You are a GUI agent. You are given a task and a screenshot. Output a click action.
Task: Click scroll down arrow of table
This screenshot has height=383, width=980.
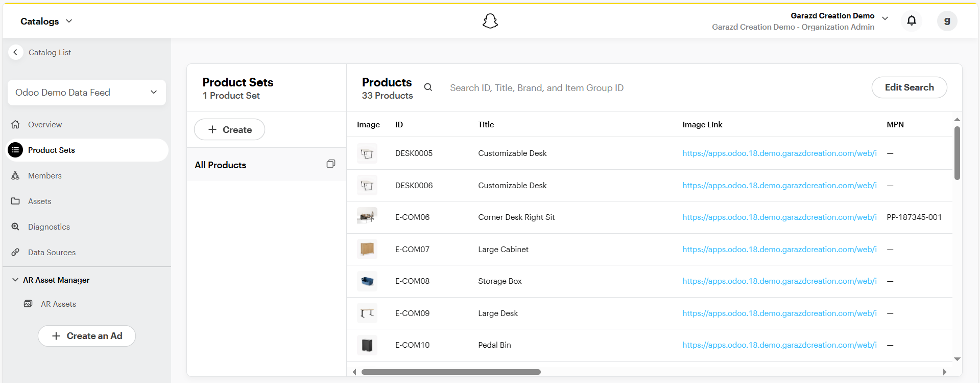tap(957, 359)
